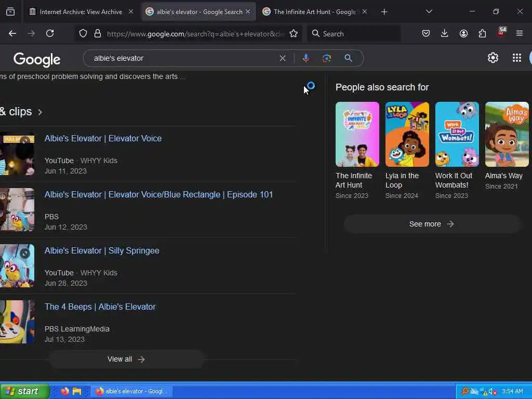Click The 4 Beeps video thumbnail

17,322
